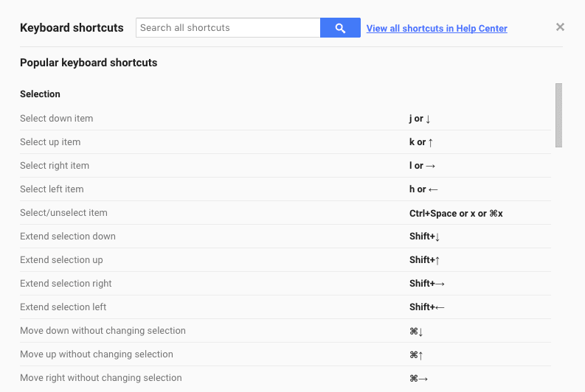Click the Select/unselect item row
This screenshot has height=392, width=585.
pyautogui.click(x=63, y=213)
